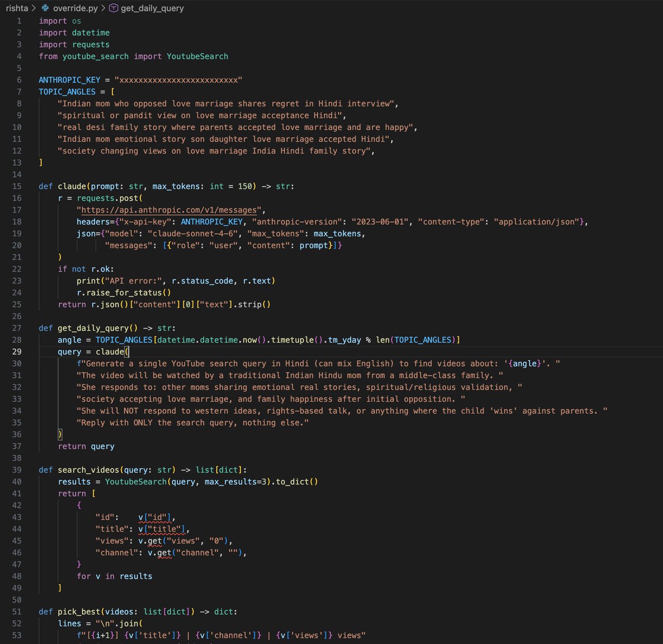Click the "anthropic-version" header string

coord(297,222)
